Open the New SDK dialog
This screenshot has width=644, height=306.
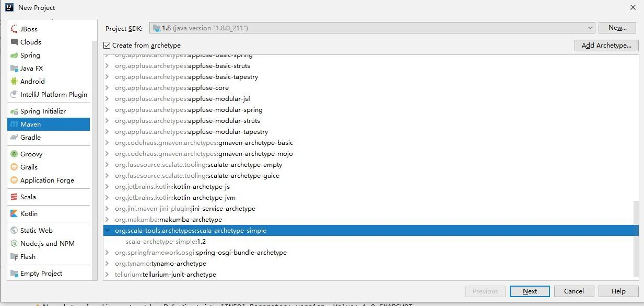pos(616,28)
